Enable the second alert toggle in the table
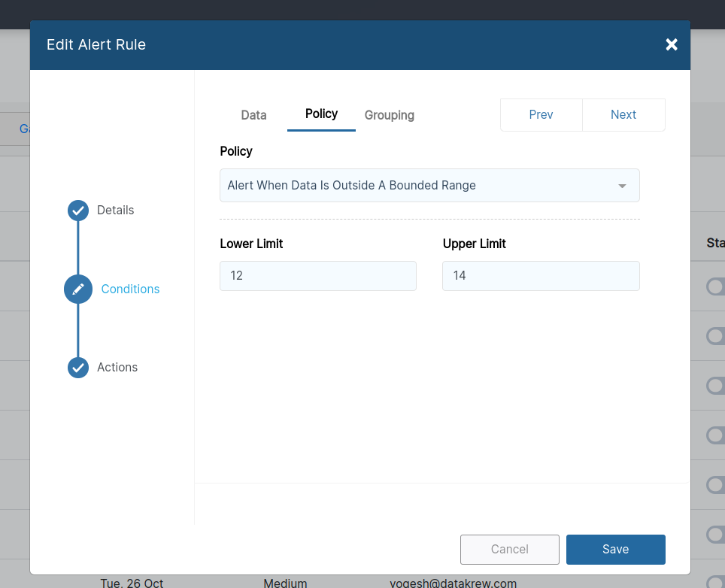The width and height of the screenshot is (725, 588). (x=714, y=336)
